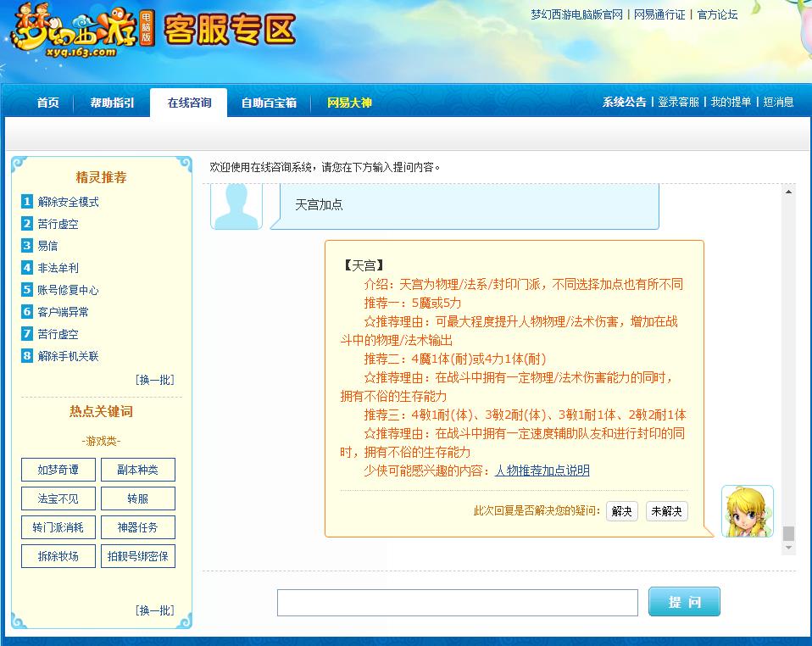Click the 转服 hot keyword button
The height and width of the screenshot is (646, 812).
(x=137, y=498)
